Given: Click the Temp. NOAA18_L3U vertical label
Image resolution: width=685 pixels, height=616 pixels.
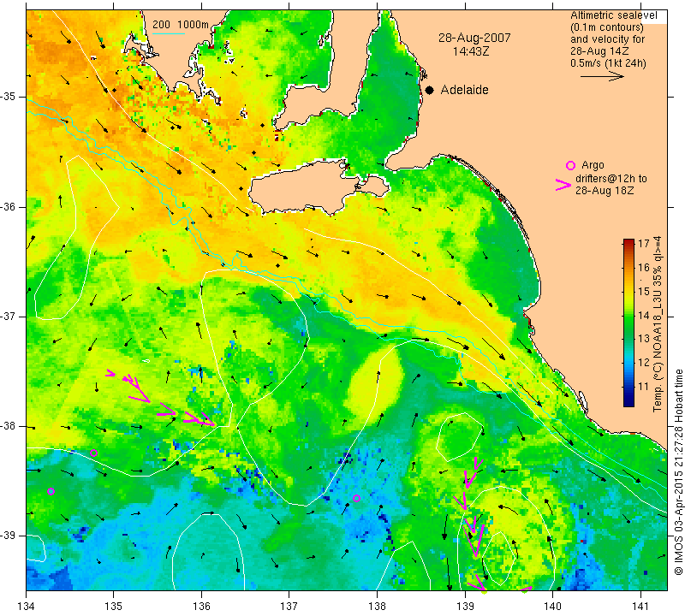Looking at the screenshot, I should pos(658,323).
